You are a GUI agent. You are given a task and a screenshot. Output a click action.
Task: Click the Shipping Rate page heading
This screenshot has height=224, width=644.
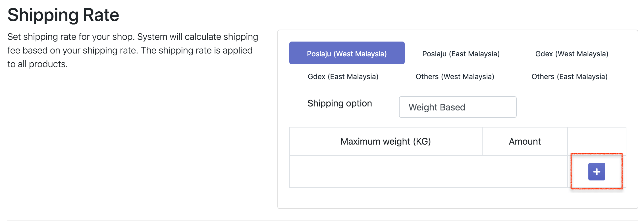tap(63, 15)
